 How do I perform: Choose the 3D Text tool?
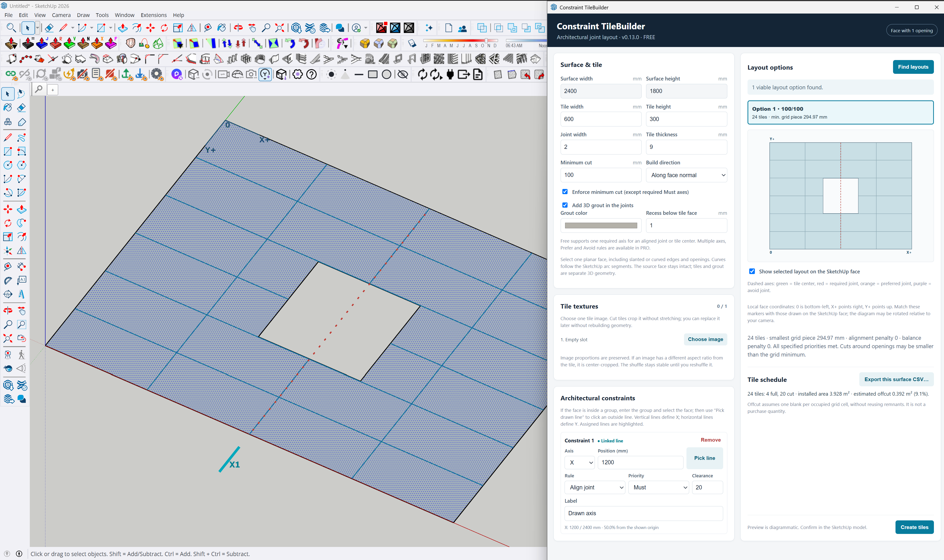pyautogui.click(x=21, y=294)
